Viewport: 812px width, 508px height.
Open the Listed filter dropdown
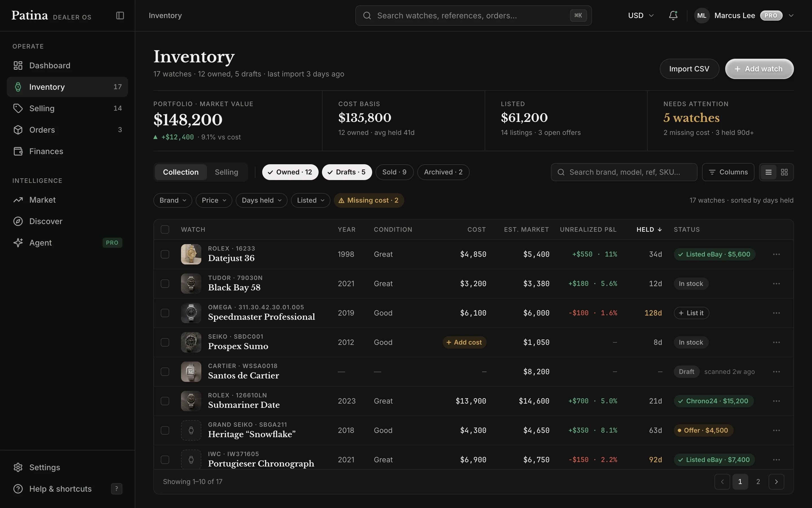coord(310,200)
